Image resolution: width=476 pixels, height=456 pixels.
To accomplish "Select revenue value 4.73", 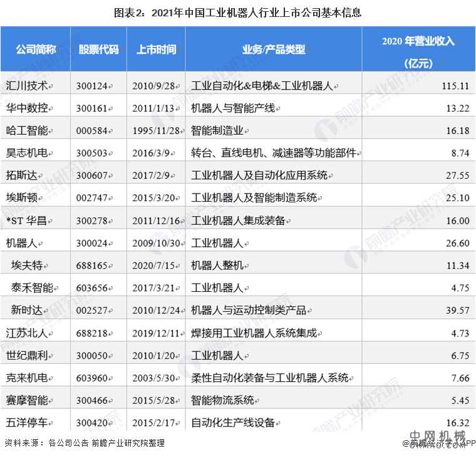I will 460,334.
